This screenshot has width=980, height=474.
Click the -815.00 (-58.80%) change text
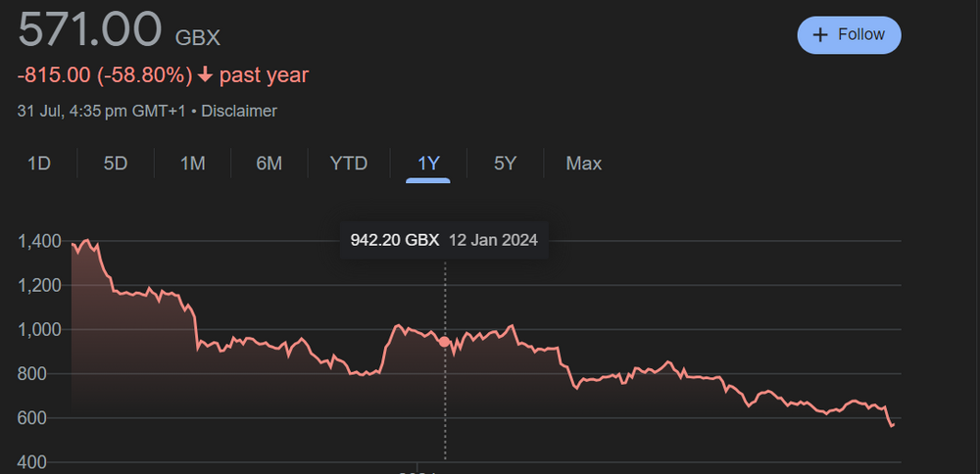click(102, 75)
